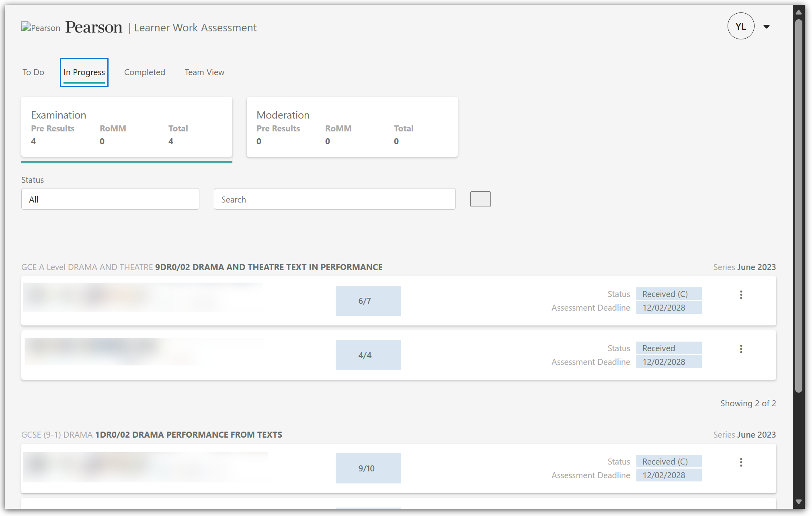Click the Pearson logo image
Image resolution: width=812 pixels, height=516 pixels.
pos(41,27)
